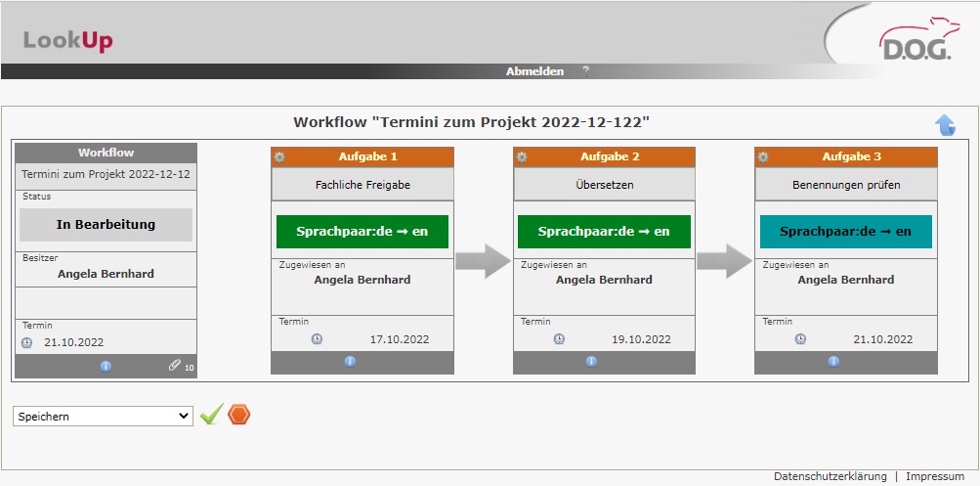Open the attachments paperclip icon
The image size is (980, 486).
[x=175, y=365]
